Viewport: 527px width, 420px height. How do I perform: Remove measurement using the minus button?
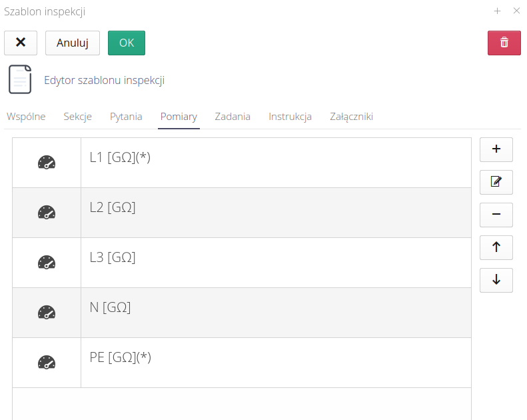[496, 215]
